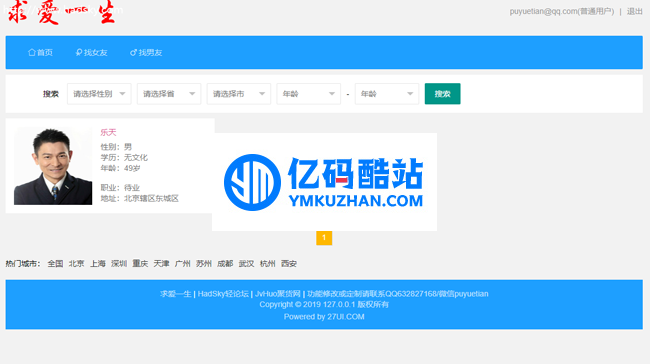
Task: Filter by hot city 西安
Action: [x=289, y=264]
